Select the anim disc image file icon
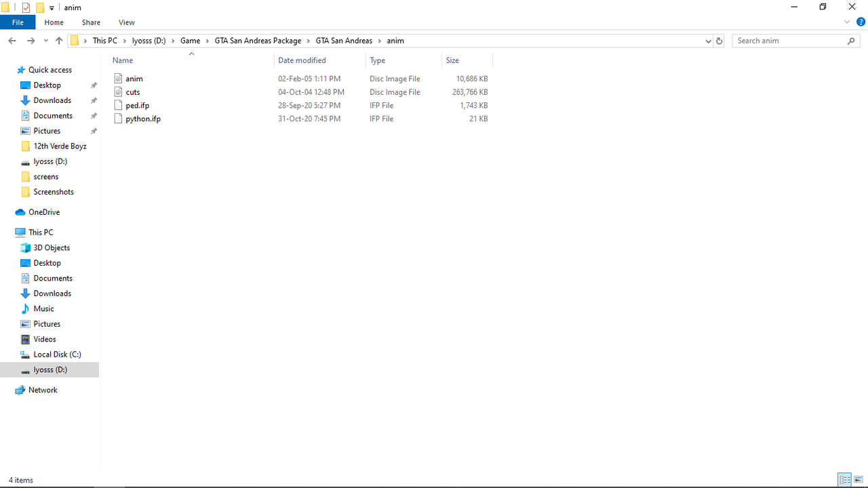 (119, 79)
